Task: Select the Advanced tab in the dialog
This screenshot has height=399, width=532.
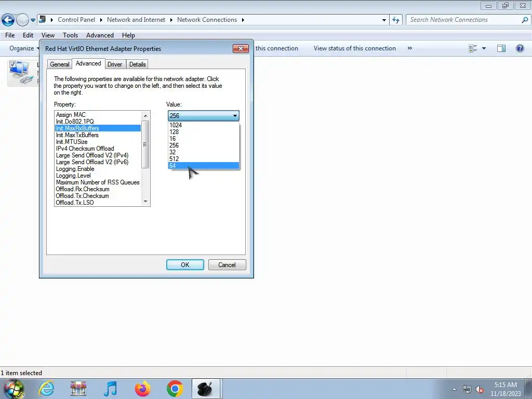Action: 88,63
